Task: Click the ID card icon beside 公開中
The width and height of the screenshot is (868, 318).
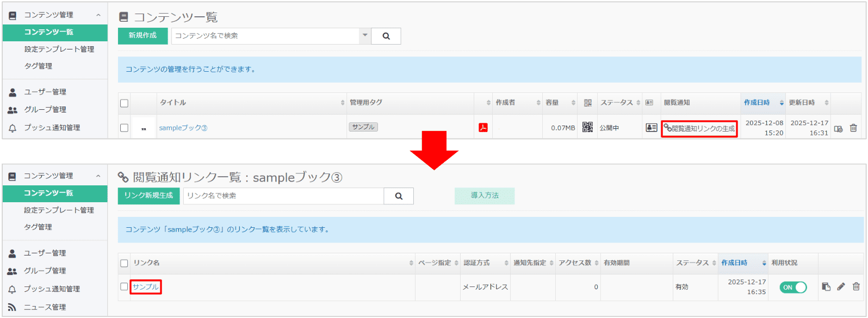Action: point(651,128)
